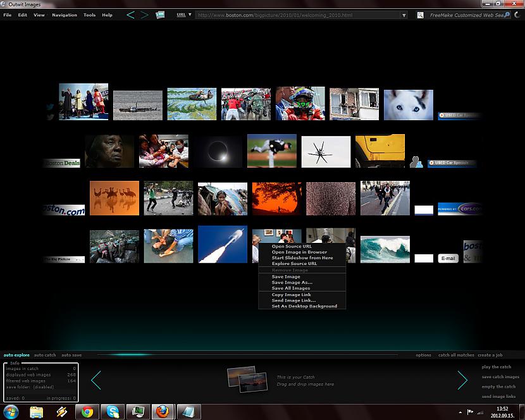Screen dimensions: 525x420
Task: Toggle auto save mode
Action: [71, 355]
